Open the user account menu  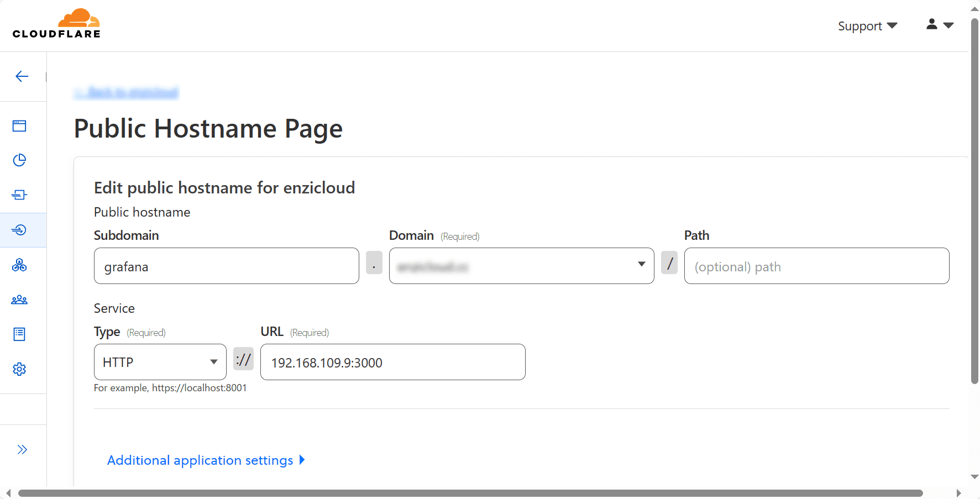point(940,25)
